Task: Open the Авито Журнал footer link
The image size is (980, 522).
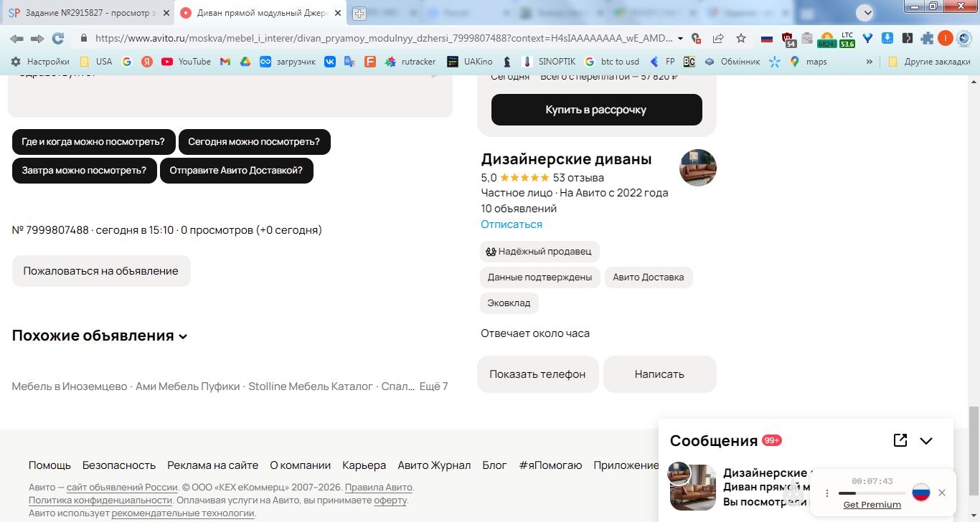Action: pos(434,465)
